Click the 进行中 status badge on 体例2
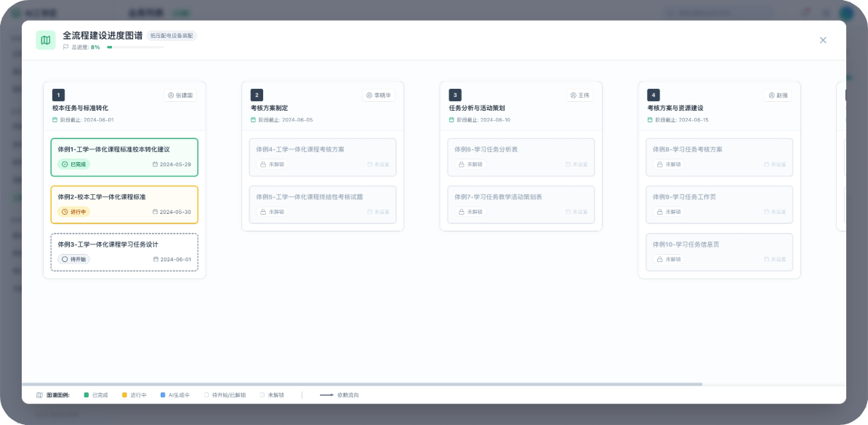Viewport: 868px width, 425px height. coord(74,212)
